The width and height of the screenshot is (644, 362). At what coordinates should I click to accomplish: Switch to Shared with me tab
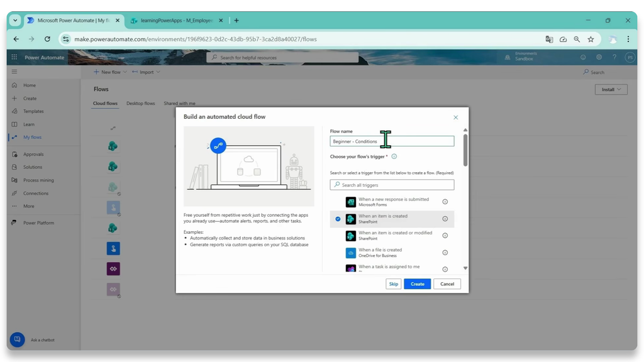(x=179, y=104)
